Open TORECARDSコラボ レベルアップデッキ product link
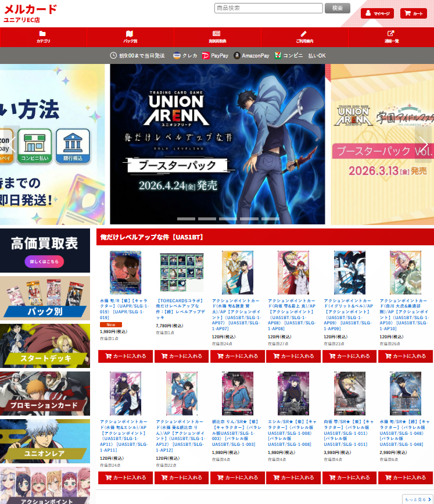434x504 pixels. tap(180, 309)
